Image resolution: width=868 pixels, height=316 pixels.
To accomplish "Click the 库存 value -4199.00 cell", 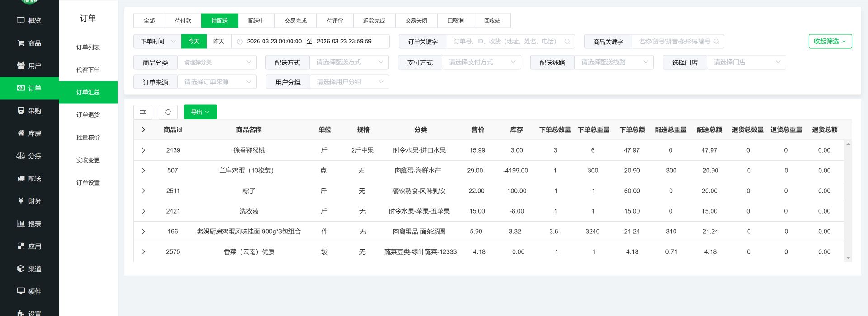I will [515, 171].
